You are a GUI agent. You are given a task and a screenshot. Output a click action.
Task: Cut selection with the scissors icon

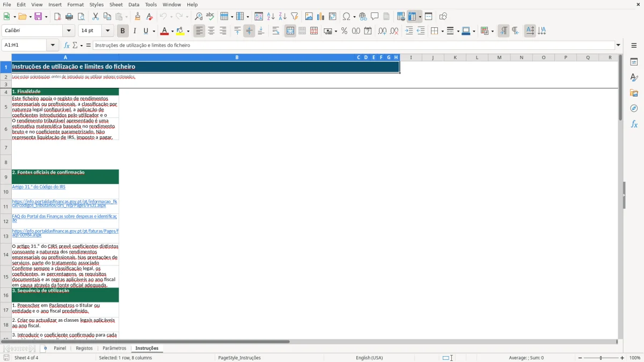tap(96, 17)
